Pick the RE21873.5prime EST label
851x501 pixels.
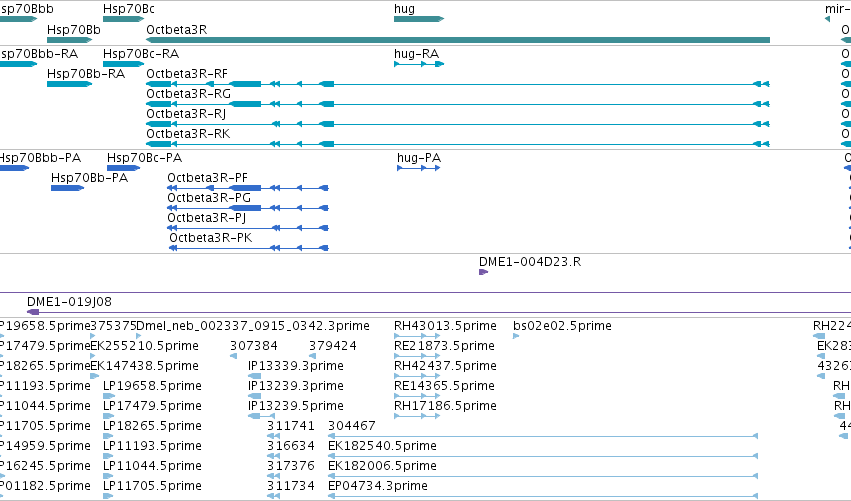point(444,346)
